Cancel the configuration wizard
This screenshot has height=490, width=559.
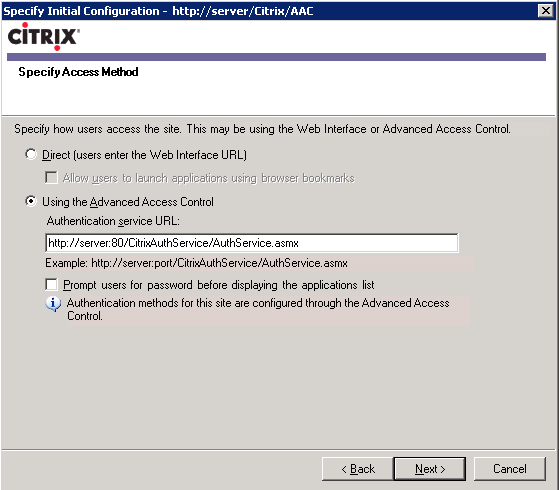click(509, 469)
